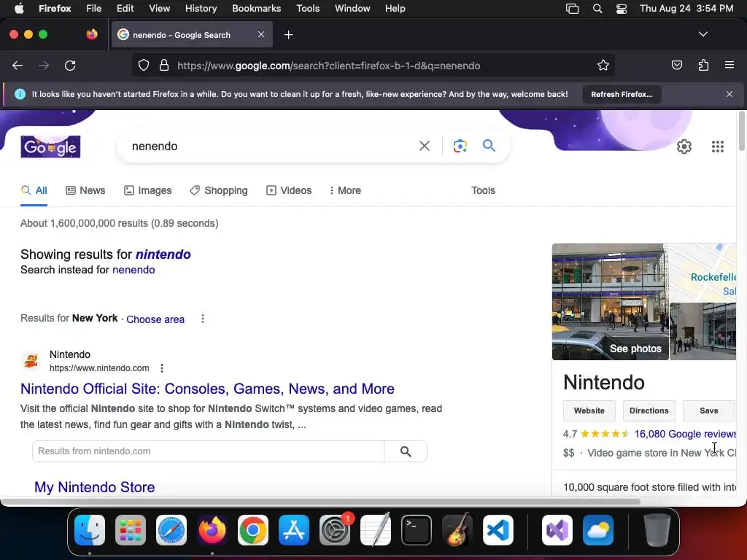Open macOS Control Center icon in menu bar
Image resolution: width=747 pixels, height=560 pixels.
pyautogui.click(x=622, y=9)
